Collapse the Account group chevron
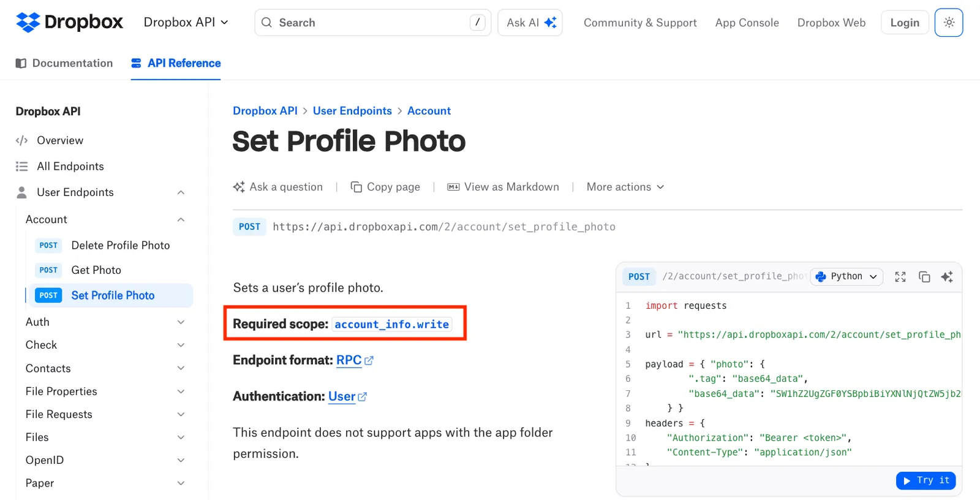The height and width of the screenshot is (500, 980). (x=181, y=219)
